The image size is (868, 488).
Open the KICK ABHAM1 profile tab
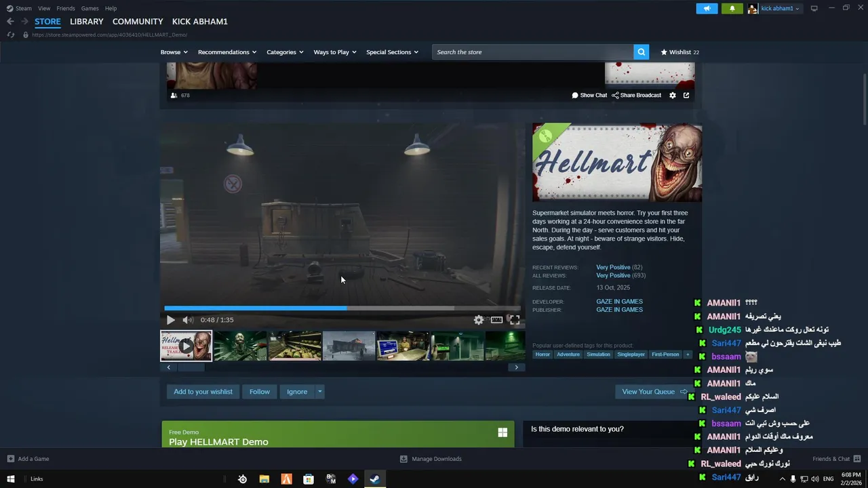(x=200, y=22)
